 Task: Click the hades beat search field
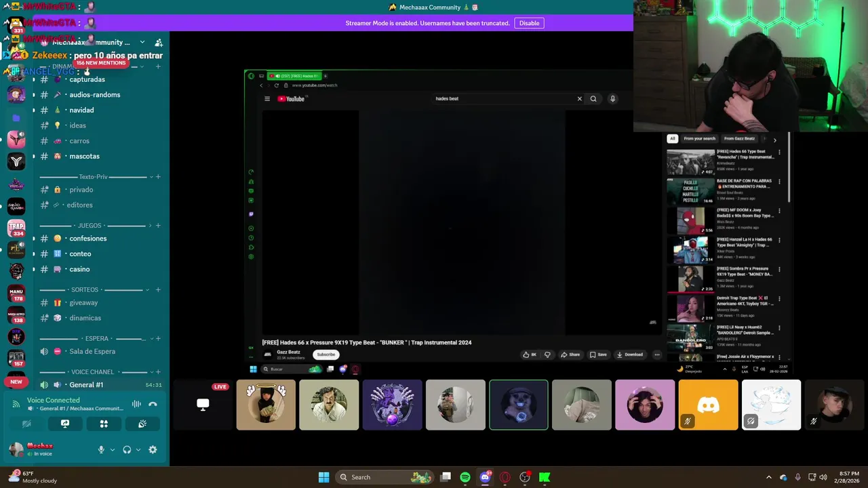(505, 99)
